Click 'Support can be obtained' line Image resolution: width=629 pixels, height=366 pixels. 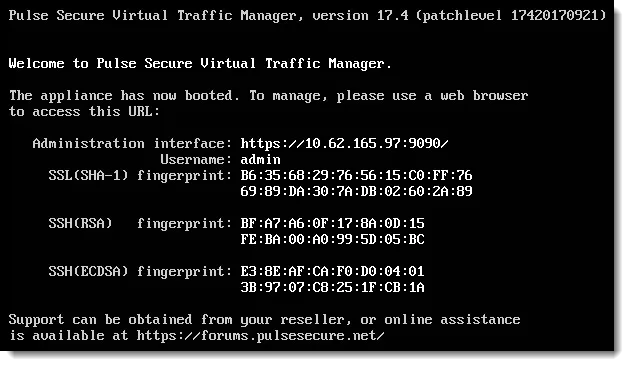264,319
